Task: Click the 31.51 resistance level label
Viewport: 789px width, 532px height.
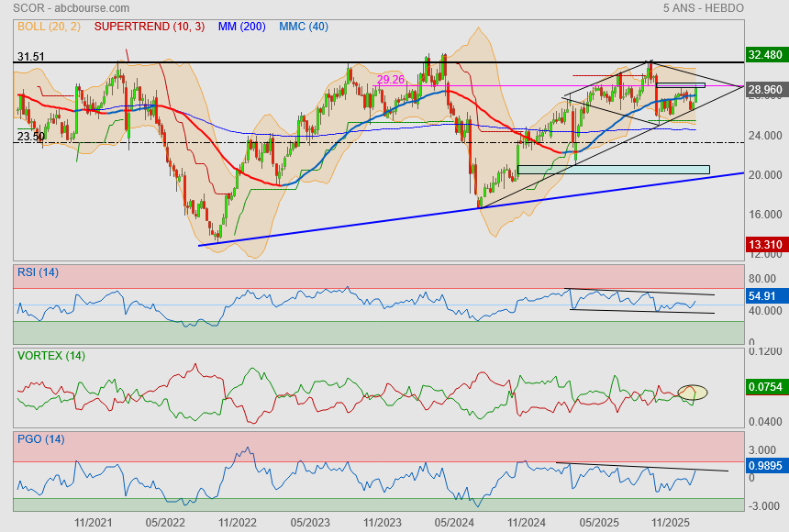Action: pos(30,57)
